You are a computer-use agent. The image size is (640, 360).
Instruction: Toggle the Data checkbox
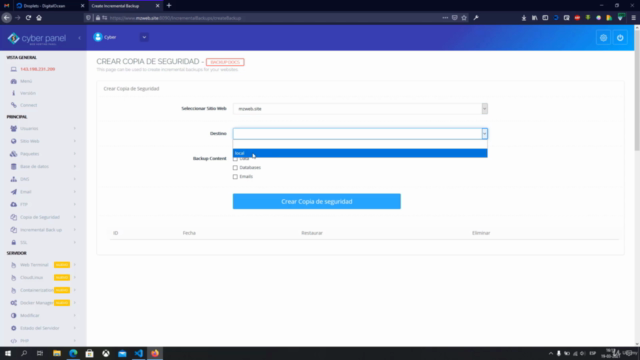pos(235,159)
